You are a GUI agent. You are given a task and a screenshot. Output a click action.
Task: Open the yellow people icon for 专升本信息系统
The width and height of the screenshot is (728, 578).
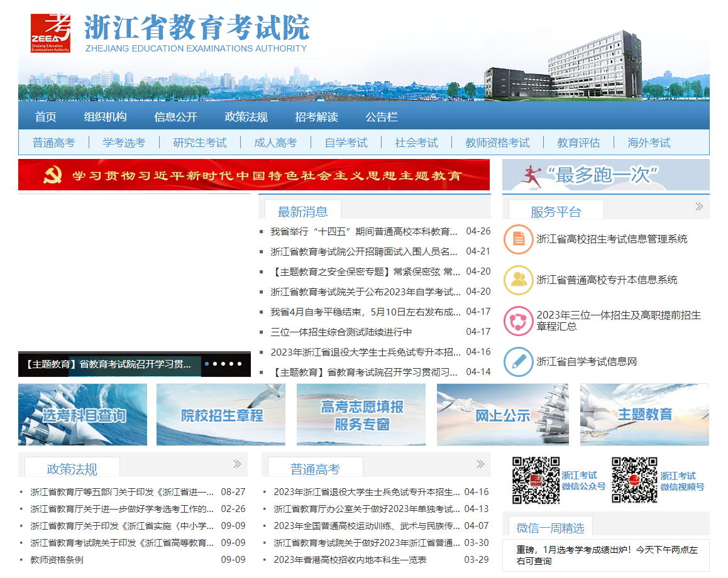pos(518,280)
